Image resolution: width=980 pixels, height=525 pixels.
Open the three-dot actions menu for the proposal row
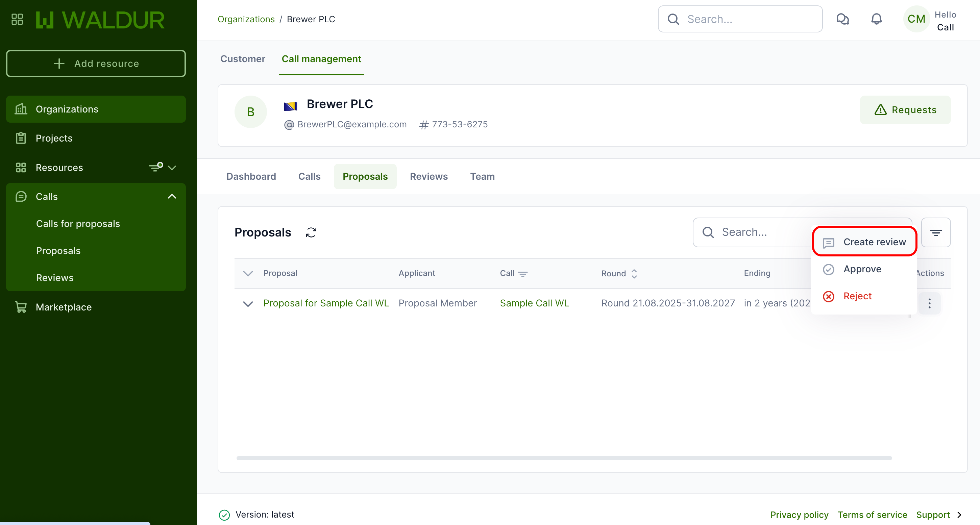(929, 303)
